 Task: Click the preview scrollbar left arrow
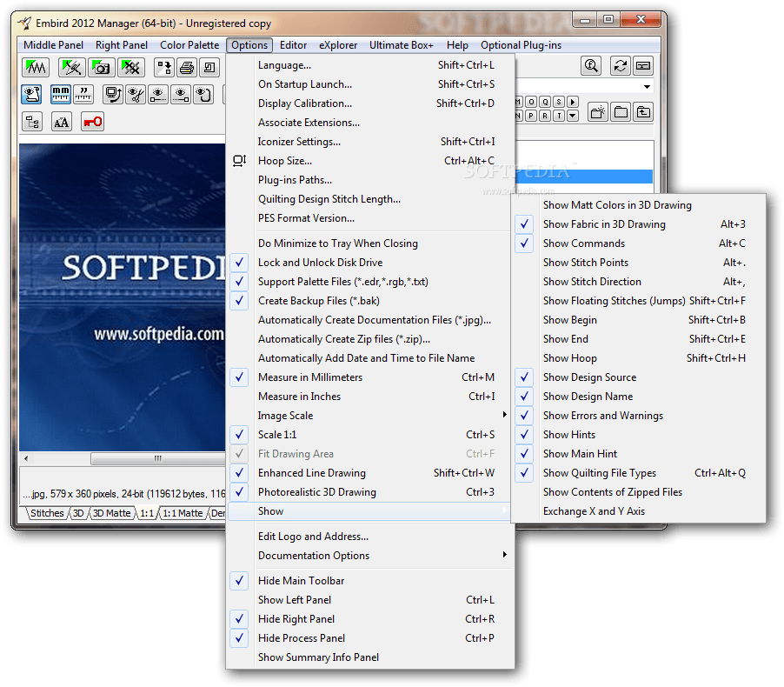pos(26,457)
